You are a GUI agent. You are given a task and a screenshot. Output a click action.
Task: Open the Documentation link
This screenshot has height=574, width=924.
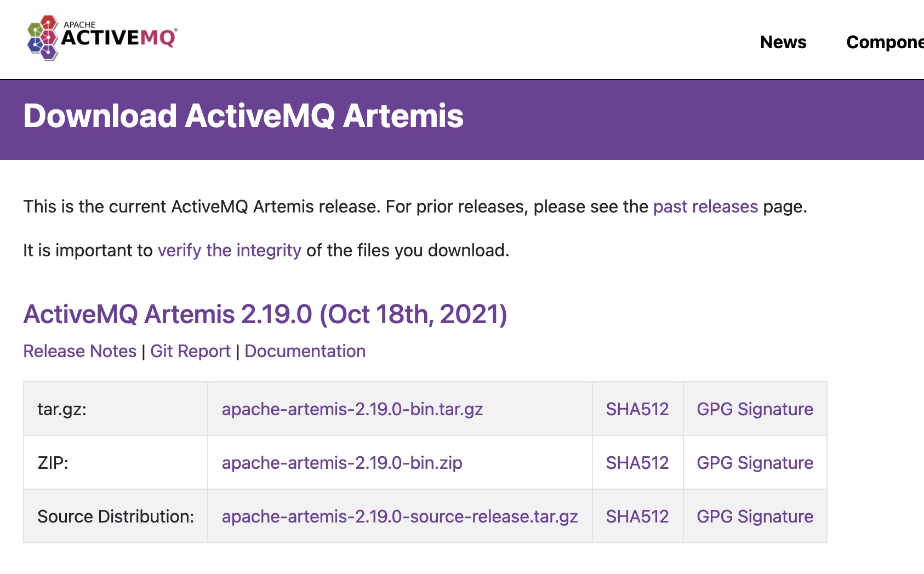[305, 351]
